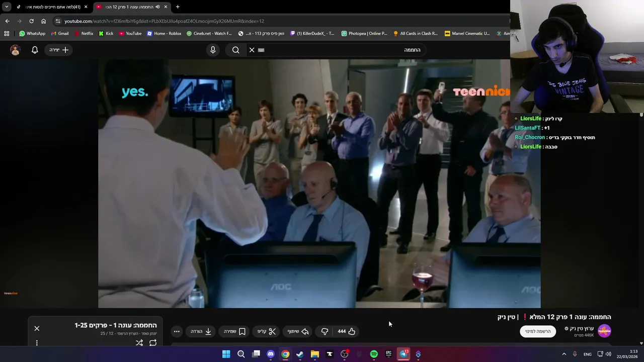Open the Chrome apps grid bookmark
This screenshot has height=362, width=644.
pyautogui.click(x=7, y=34)
